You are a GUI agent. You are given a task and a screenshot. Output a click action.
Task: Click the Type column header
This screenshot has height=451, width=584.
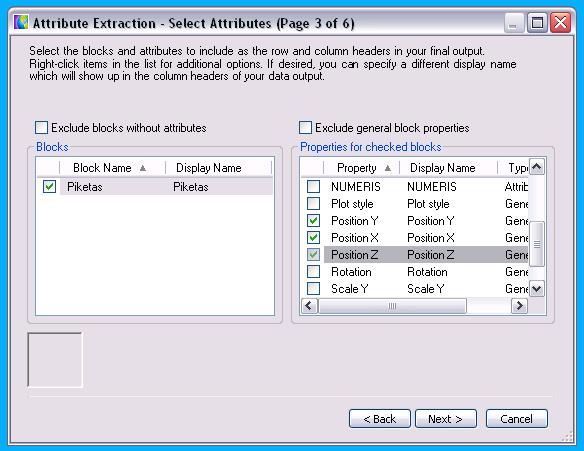coord(513,168)
